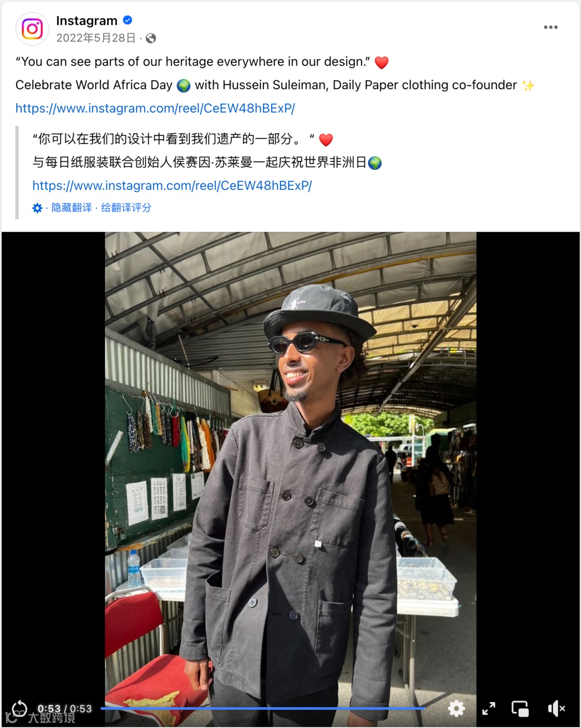The image size is (581, 728).
Task: Click the 0:53 / 0:53 time display
Action: click(65, 709)
